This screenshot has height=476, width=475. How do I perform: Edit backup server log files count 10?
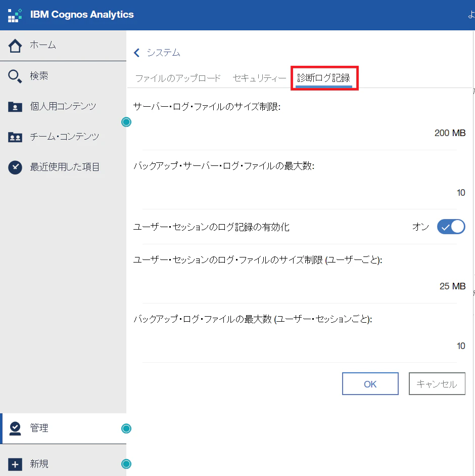tap(461, 193)
